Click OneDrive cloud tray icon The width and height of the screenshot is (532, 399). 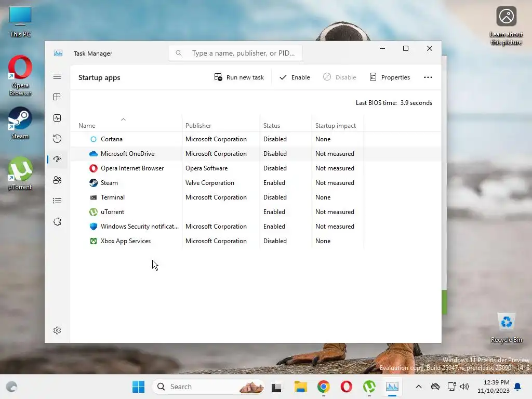click(435, 387)
